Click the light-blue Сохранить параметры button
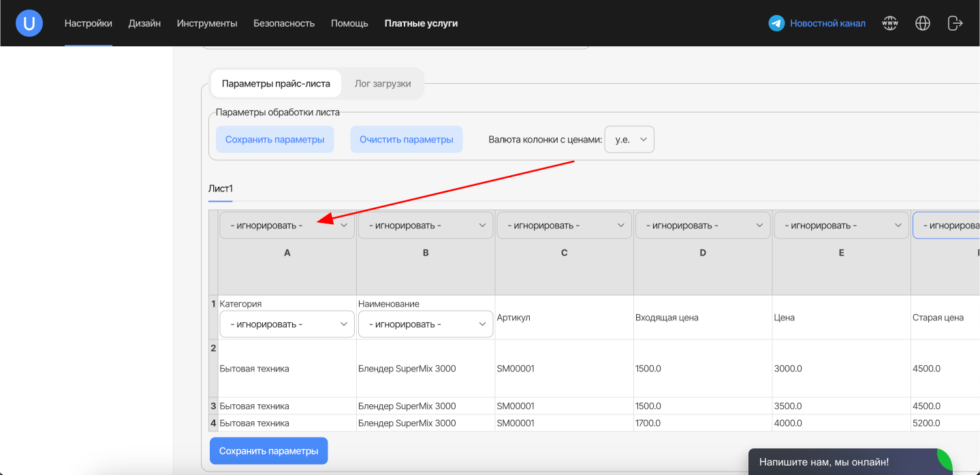The width and height of the screenshot is (980, 475). tap(275, 140)
